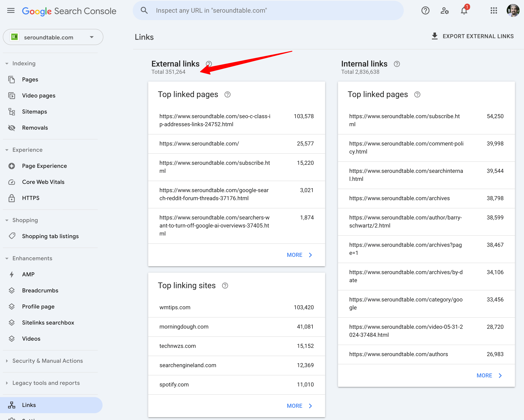Viewport: 524px width, 420px height.
Task: Click the hamburger navigation menu
Action: pos(11,10)
